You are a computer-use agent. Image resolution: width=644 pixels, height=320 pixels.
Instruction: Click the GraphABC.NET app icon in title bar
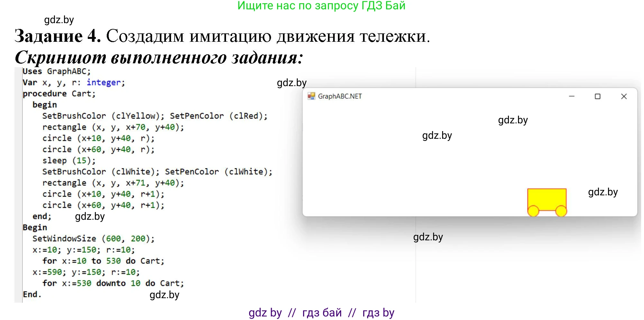(311, 96)
